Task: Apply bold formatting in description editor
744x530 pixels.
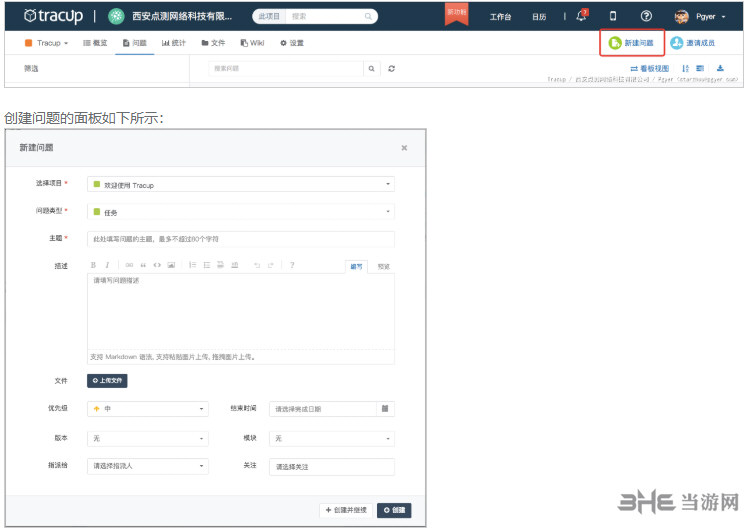Action: pyautogui.click(x=93, y=265)
